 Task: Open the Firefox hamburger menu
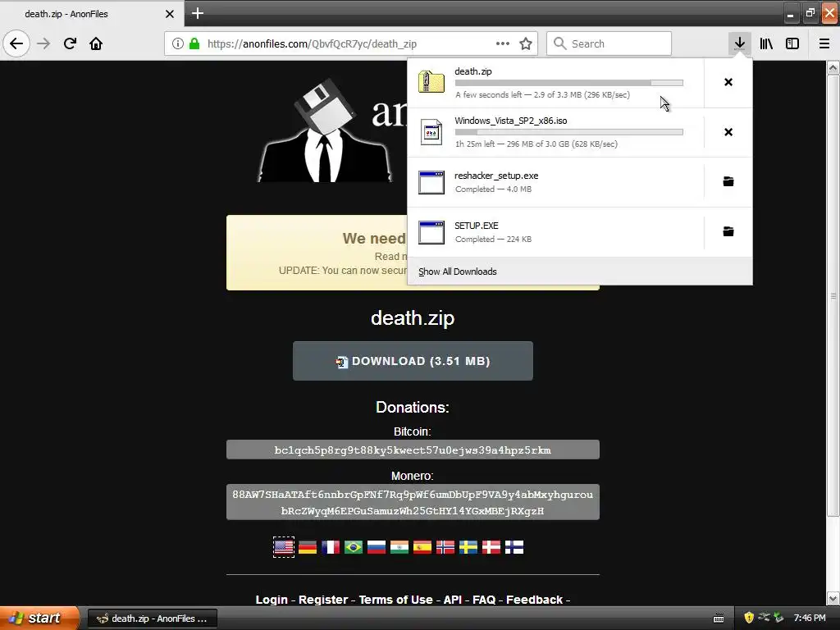(824, 43)
